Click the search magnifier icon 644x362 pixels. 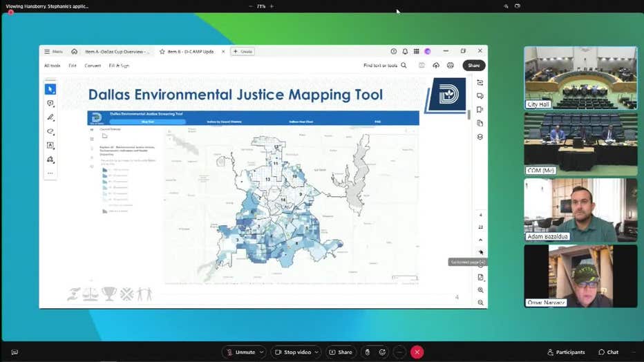(404, 65)
